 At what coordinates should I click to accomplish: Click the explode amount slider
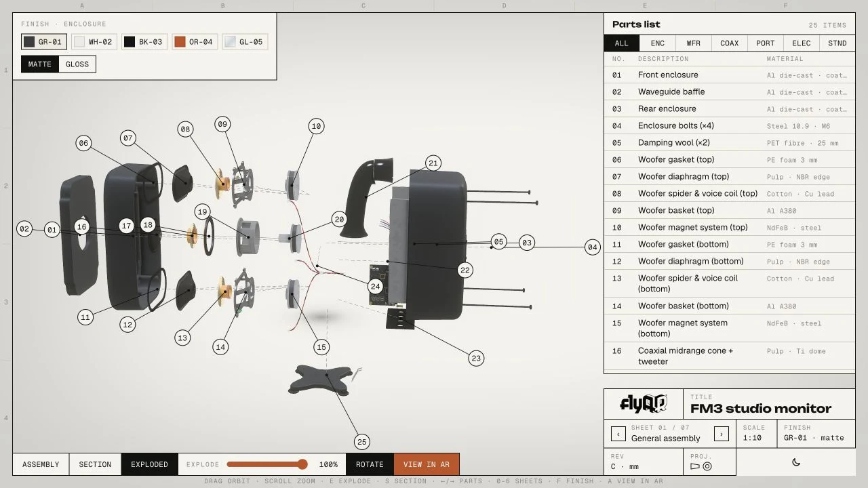coord(267,464)
